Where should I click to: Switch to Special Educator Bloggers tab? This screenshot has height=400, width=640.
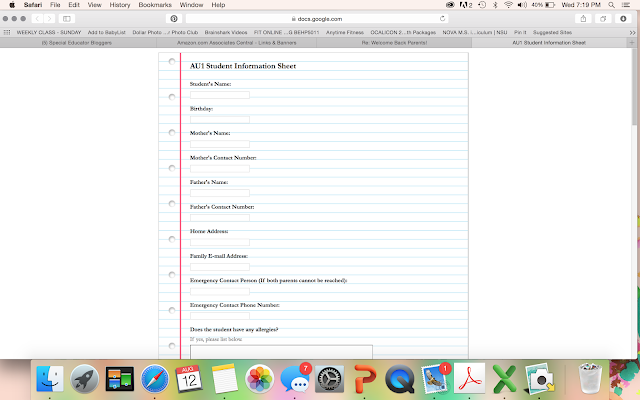pyautogui.click(x=77, y=43)
